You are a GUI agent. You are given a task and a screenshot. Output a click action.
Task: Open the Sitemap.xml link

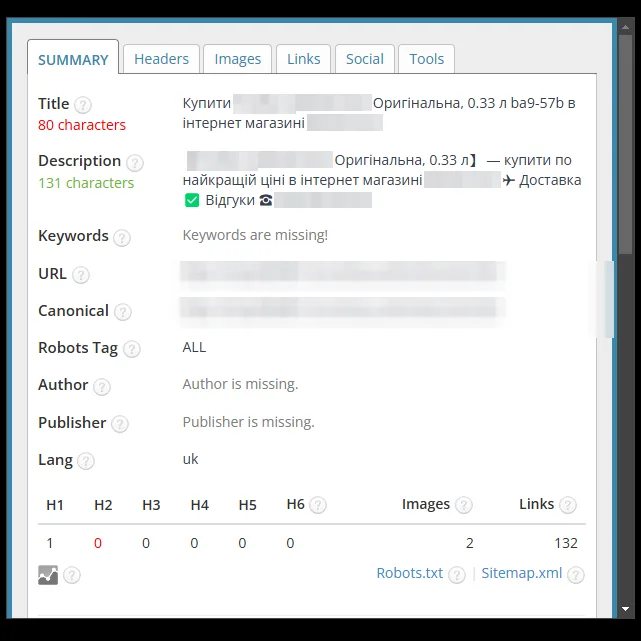(x=522, y=573)
